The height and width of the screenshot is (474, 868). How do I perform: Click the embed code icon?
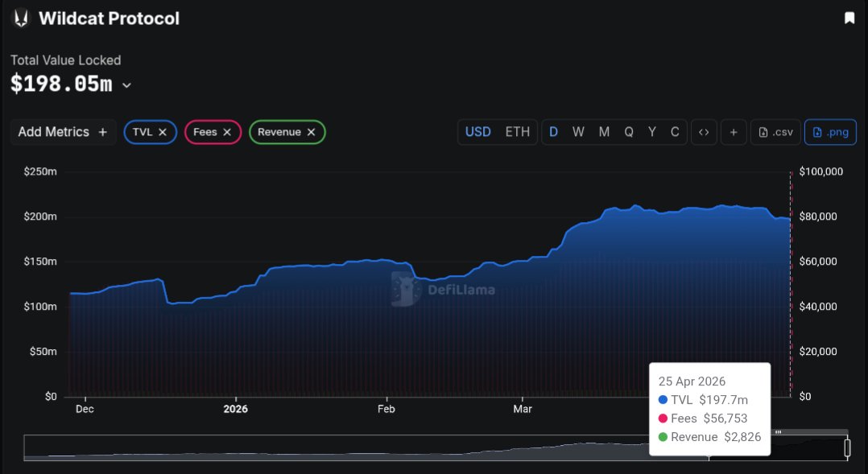[x=704, y=132]
